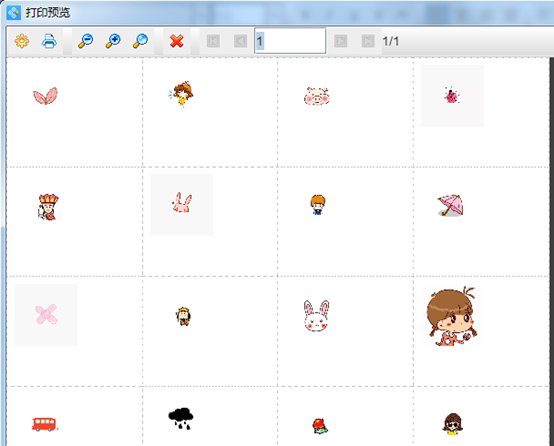Viewport: 554px width, 446px height.
Task: Zoom out with the minus magnifier
Action: (x=86, y=41)
